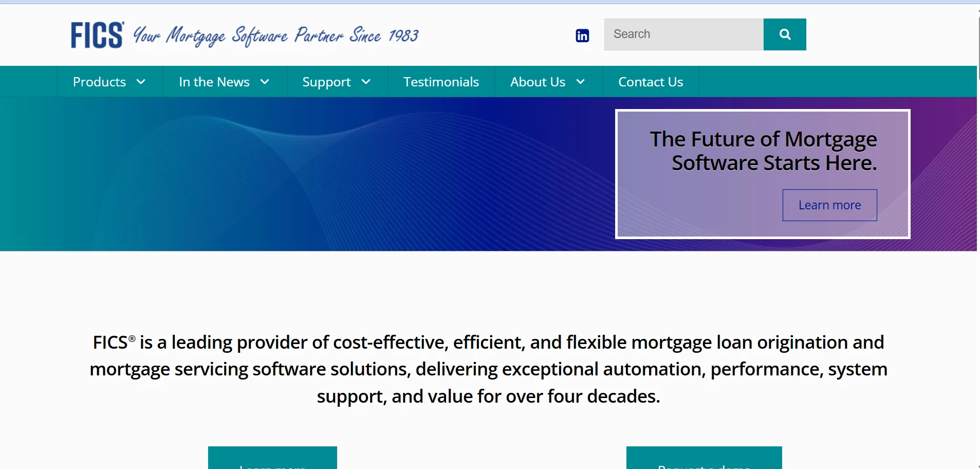Click Learn more in the banner box
This screenshot has width=980, height=469.
(829, 205)
